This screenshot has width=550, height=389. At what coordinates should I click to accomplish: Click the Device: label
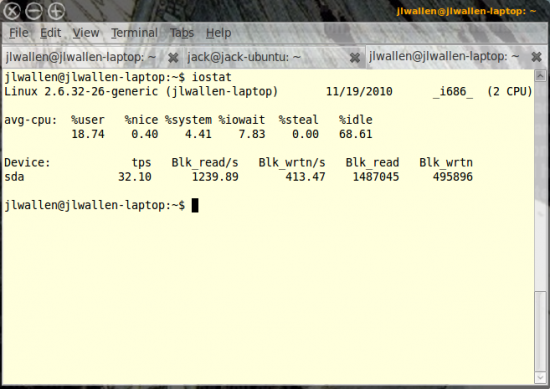click(27, 163)
